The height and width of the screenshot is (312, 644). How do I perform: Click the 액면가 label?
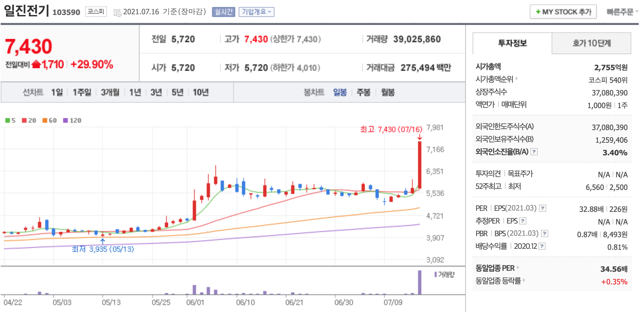click(x=485, y=104)
